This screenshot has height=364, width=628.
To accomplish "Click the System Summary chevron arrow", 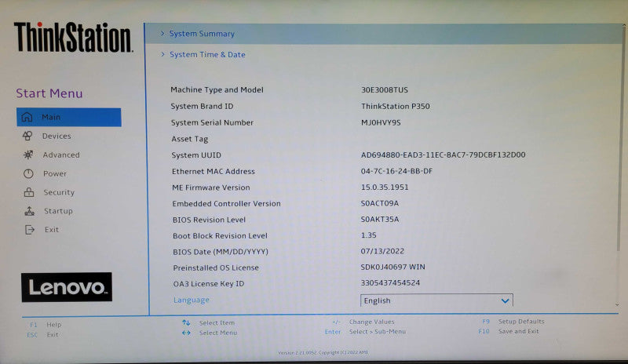I will point(162,33).
